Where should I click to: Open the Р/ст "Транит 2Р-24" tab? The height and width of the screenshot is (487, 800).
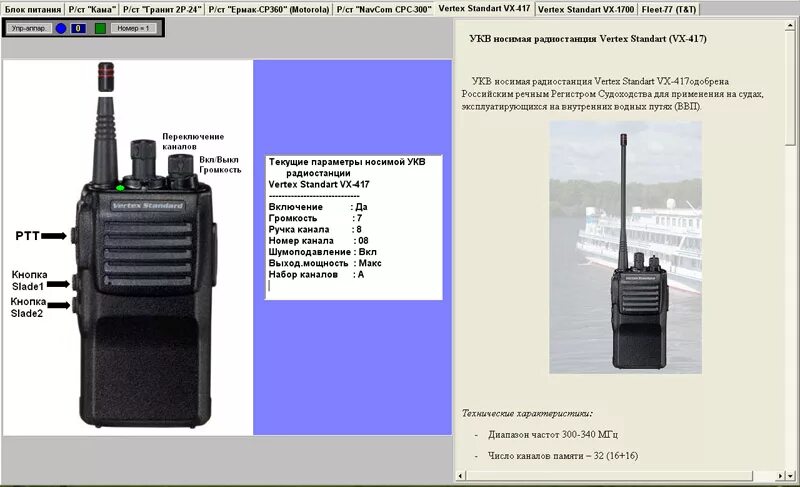click(x=162, y=10)
